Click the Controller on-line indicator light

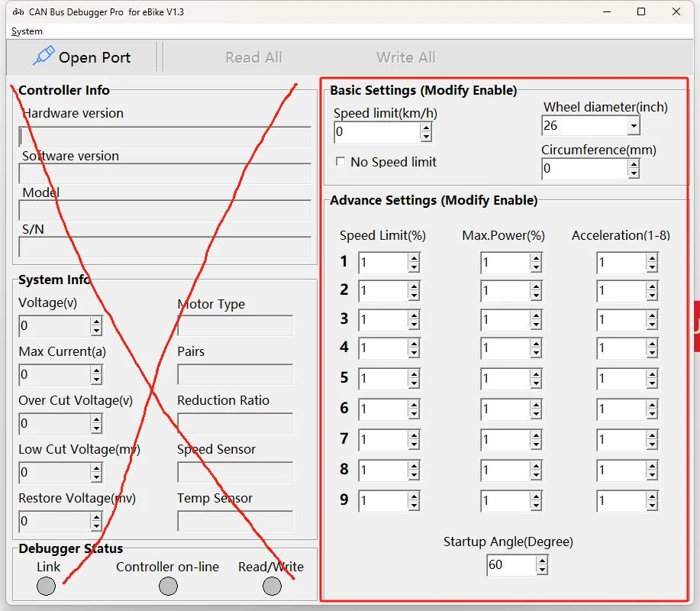pyautogui.click(x=168, y=586)
